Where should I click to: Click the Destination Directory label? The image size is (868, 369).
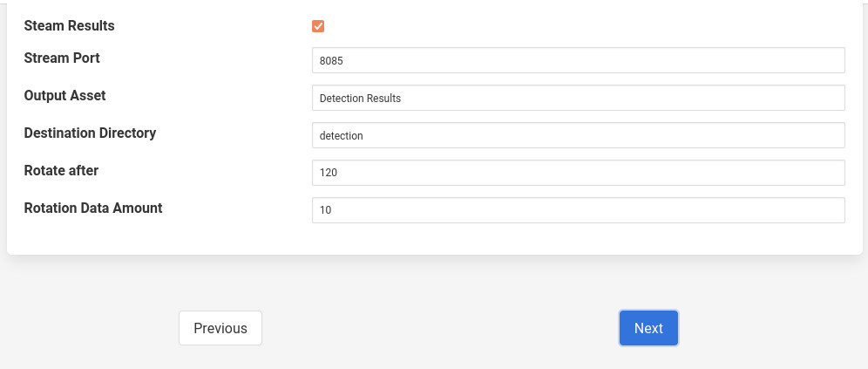pos(90,133)
